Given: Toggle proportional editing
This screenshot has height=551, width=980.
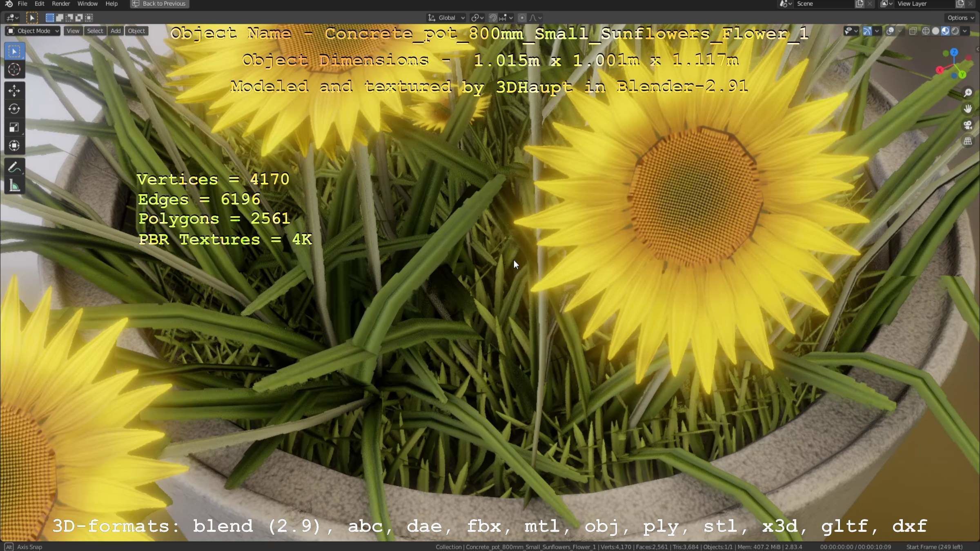Looking at the screenshot, I should [x=522, y=18].
